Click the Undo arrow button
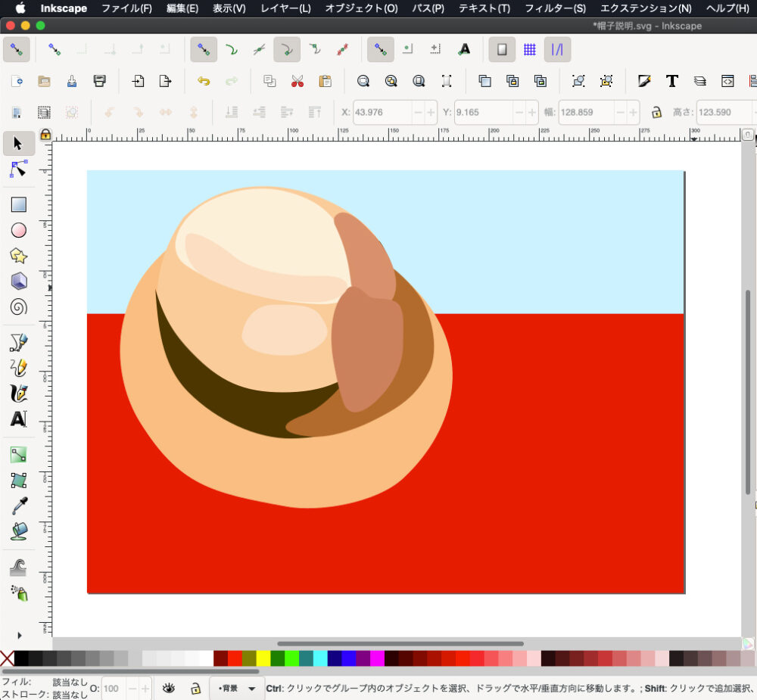The width and height of the screenshot is (757, 700). tap(204, 81)
